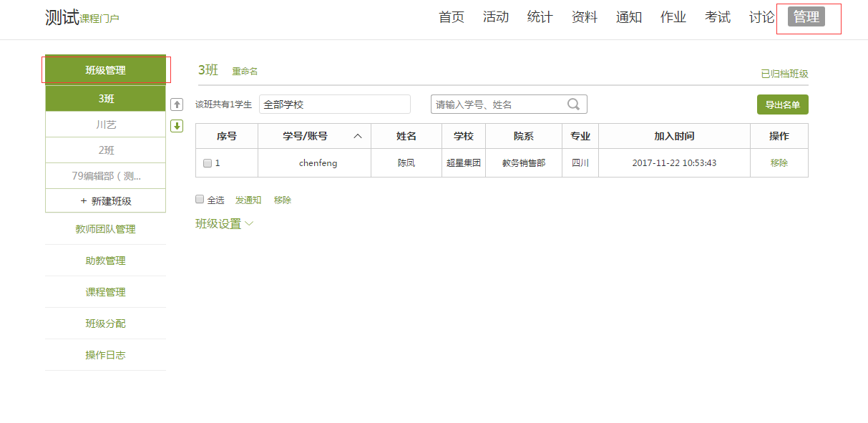
Task: Click the 导出名单 button
Action: (782, 104)
